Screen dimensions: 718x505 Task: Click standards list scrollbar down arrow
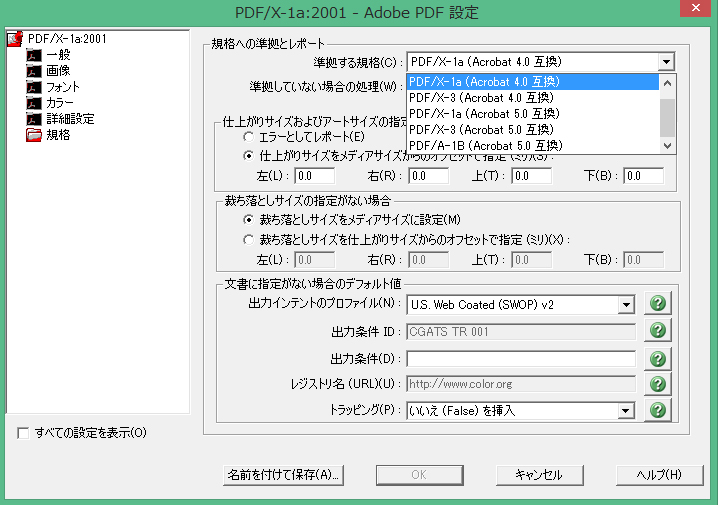[x=667, y=146]
